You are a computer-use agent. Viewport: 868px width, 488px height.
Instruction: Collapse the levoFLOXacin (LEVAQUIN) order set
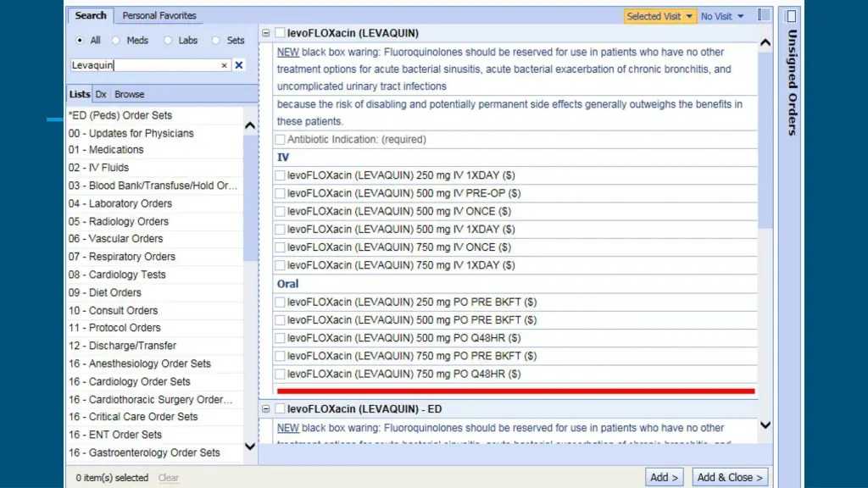click(x=265, y=33)
